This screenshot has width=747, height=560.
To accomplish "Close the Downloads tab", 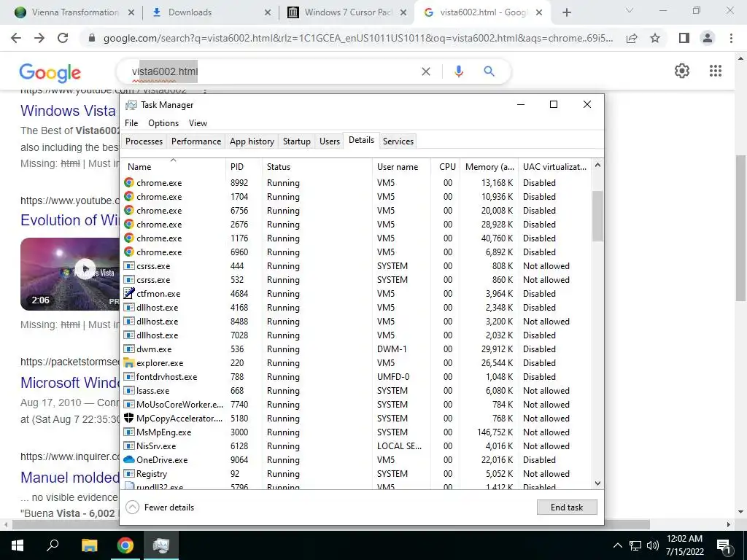I will click(268, 12).
